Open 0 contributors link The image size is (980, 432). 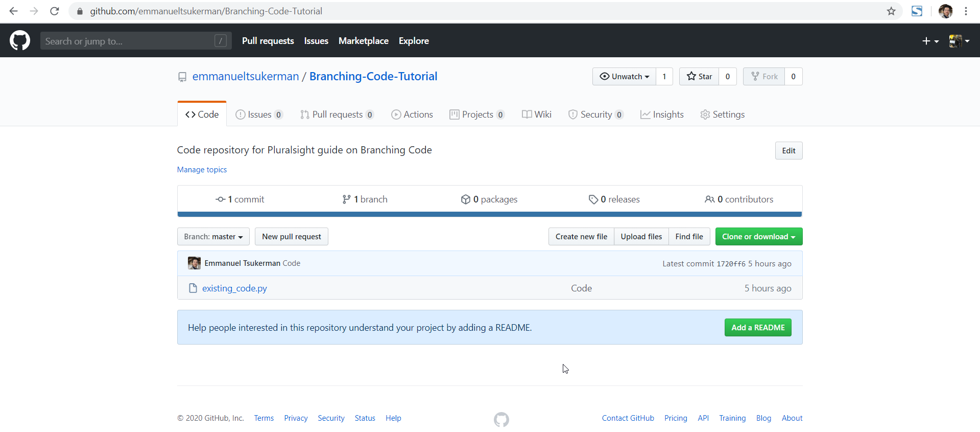(x=739, y=199)
